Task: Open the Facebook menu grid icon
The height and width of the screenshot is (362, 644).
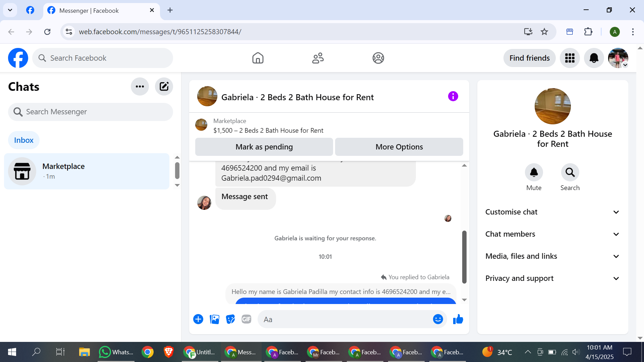Action: pyautogui.click(x=570, y=58)
